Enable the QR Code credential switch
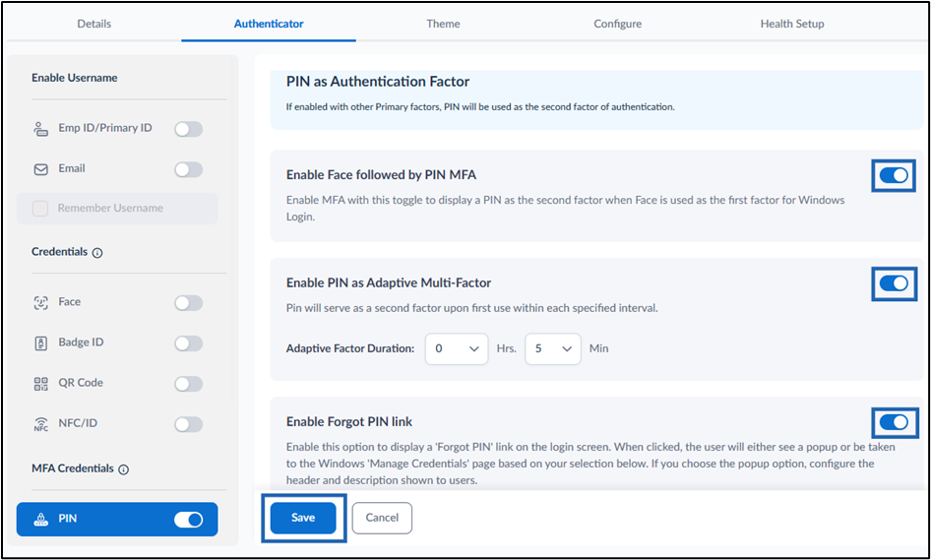 tap(188, 384)
